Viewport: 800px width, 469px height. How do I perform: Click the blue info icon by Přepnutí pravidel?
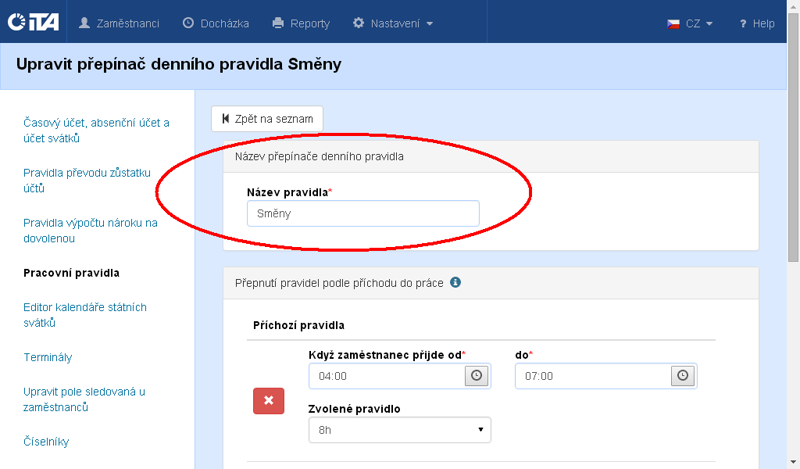tap(455, 283)
